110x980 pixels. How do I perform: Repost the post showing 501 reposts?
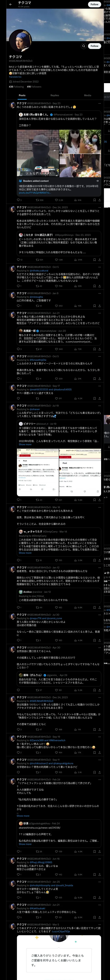[39, 260]
